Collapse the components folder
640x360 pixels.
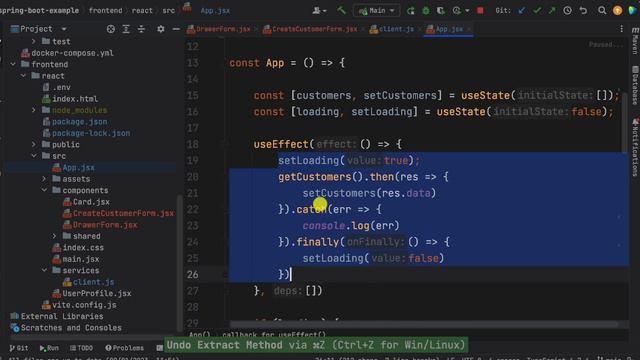[44, 190]
